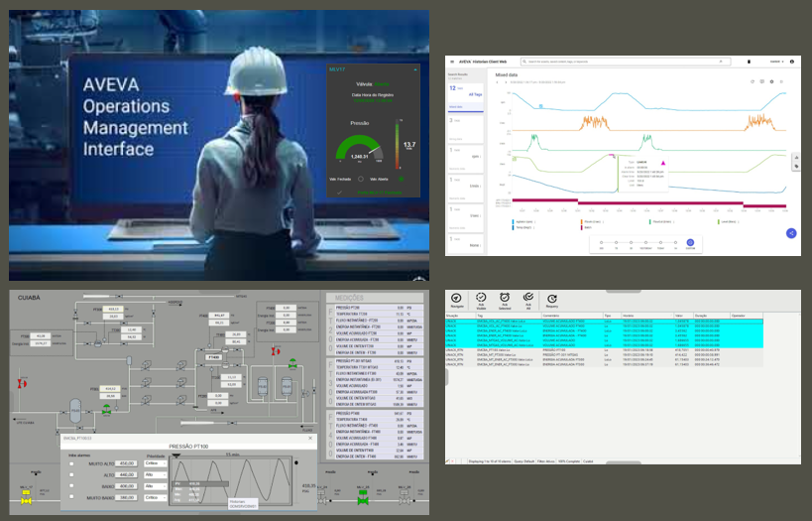812x521 pixels.
Task: Sort alarms by Horário column header
Action: pyautogui.click(x=647, y=316)
